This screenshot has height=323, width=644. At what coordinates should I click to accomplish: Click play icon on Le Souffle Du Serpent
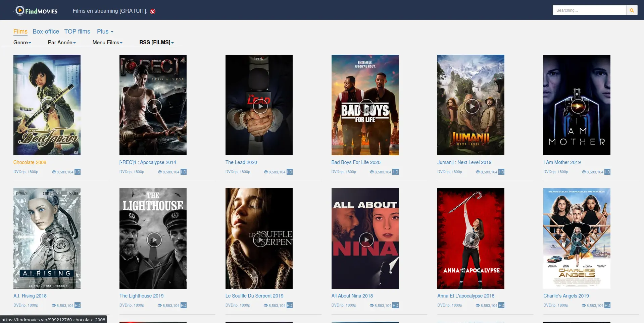coord(260,240)
